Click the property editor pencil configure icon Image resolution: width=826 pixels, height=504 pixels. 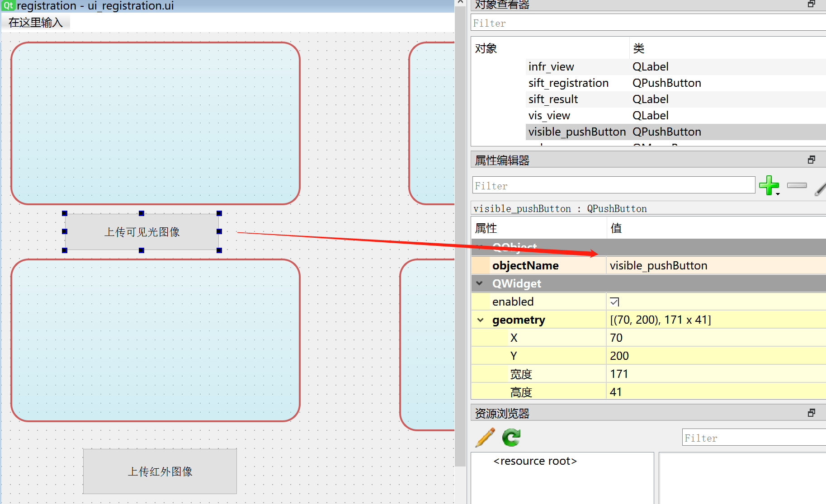click(820, 190)
